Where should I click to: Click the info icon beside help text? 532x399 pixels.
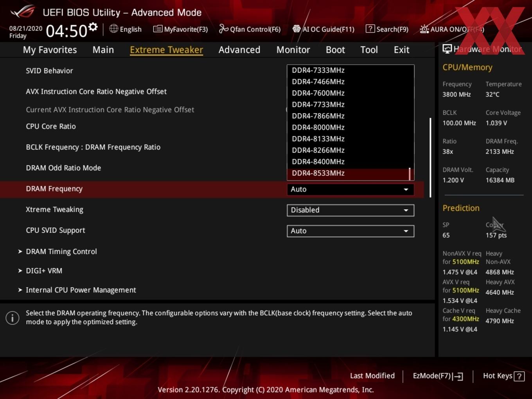coord(13,318)
